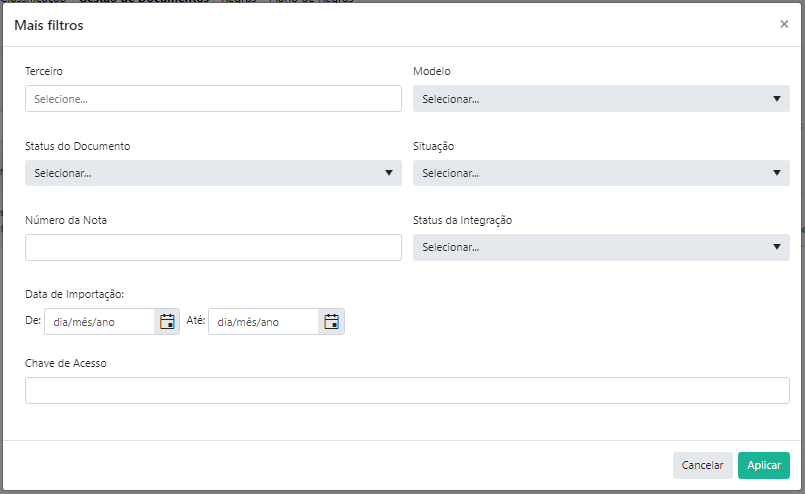Click the Terceiro field label

tap(44, 71)
